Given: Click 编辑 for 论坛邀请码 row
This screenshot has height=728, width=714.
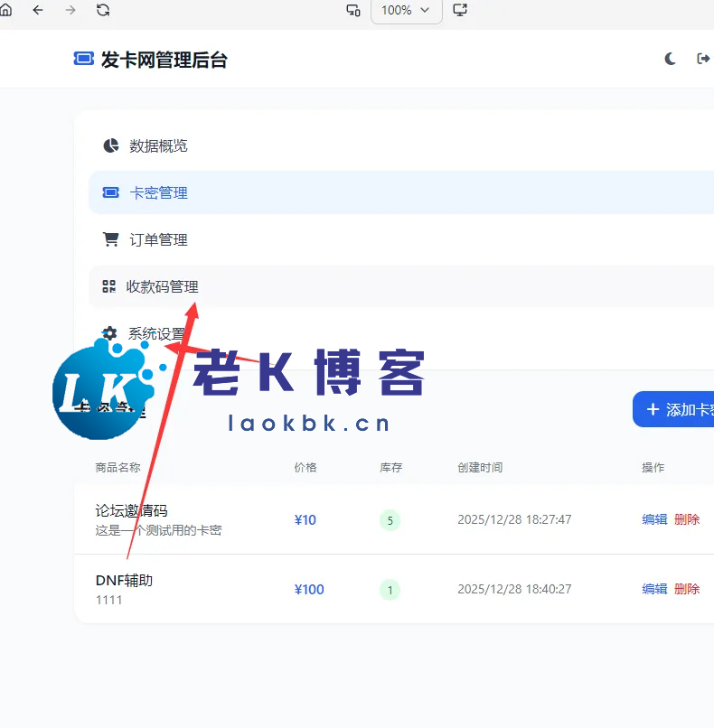Looking at the screenshot, I should [654, 519].
